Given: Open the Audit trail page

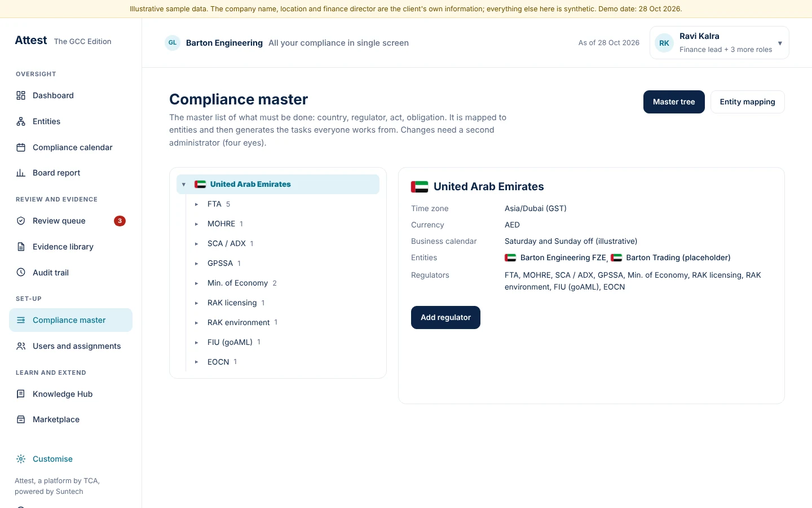Looking at the screenshot, I should [x=70, y=273].
